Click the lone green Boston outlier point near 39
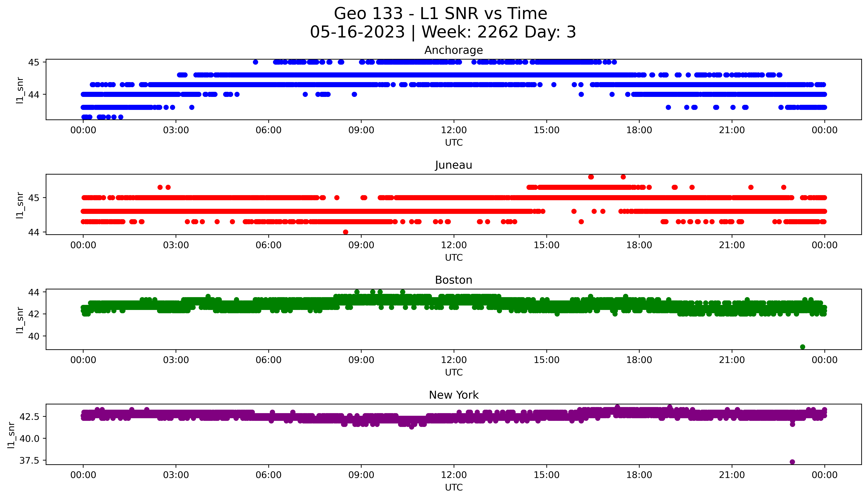868x499 pixels. 803,347
